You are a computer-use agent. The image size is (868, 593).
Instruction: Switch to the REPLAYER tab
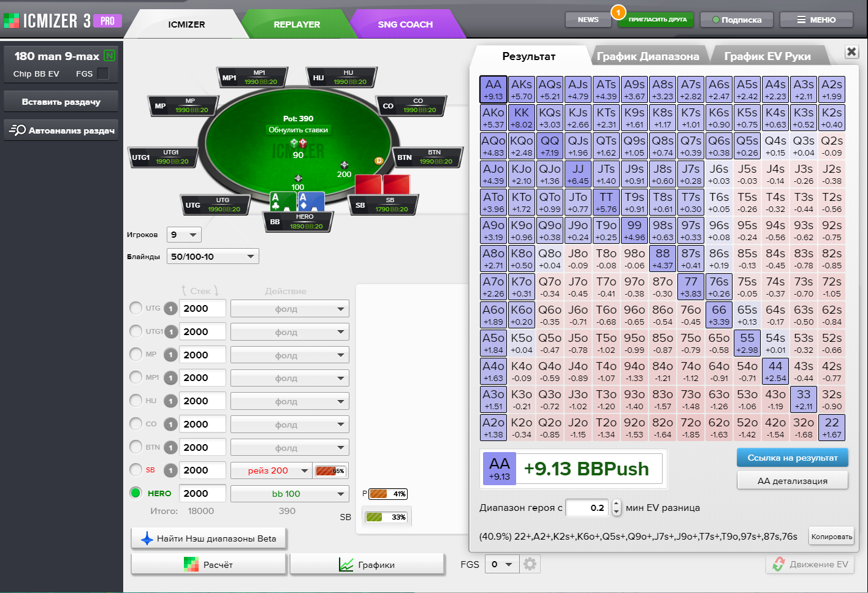pos(297,25)
